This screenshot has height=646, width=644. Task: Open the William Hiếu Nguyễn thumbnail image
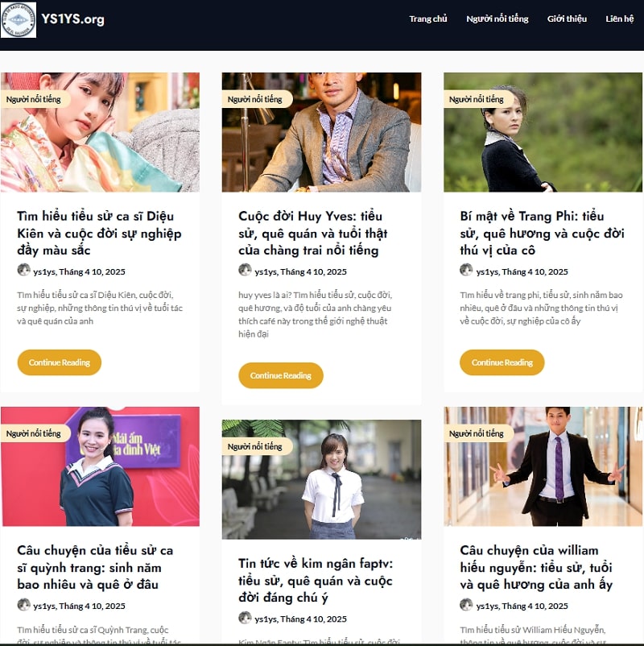click(x=543, y=466)
